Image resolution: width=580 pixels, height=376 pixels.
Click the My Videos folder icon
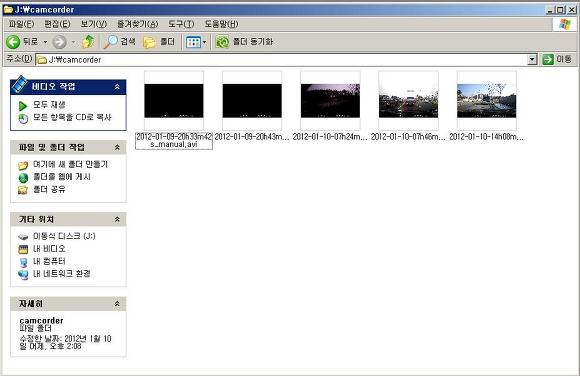pyautogui.click(x=23, y=249)
